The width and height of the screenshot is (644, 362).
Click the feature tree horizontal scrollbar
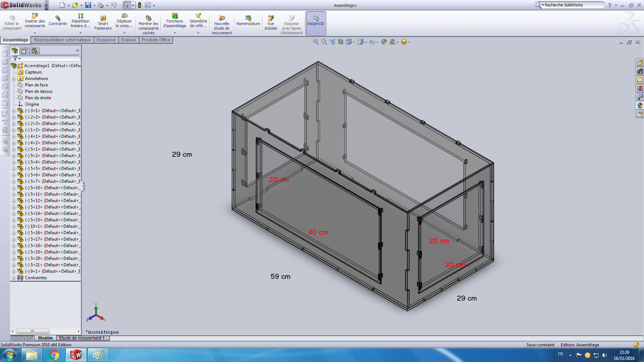tap(32, 331)
